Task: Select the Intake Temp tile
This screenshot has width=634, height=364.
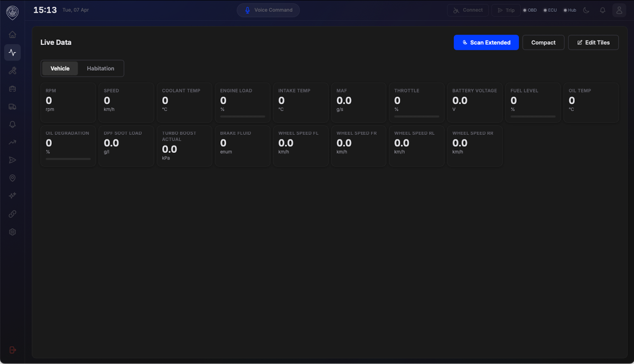Action: pyautogui.click(x=301, y=102)
